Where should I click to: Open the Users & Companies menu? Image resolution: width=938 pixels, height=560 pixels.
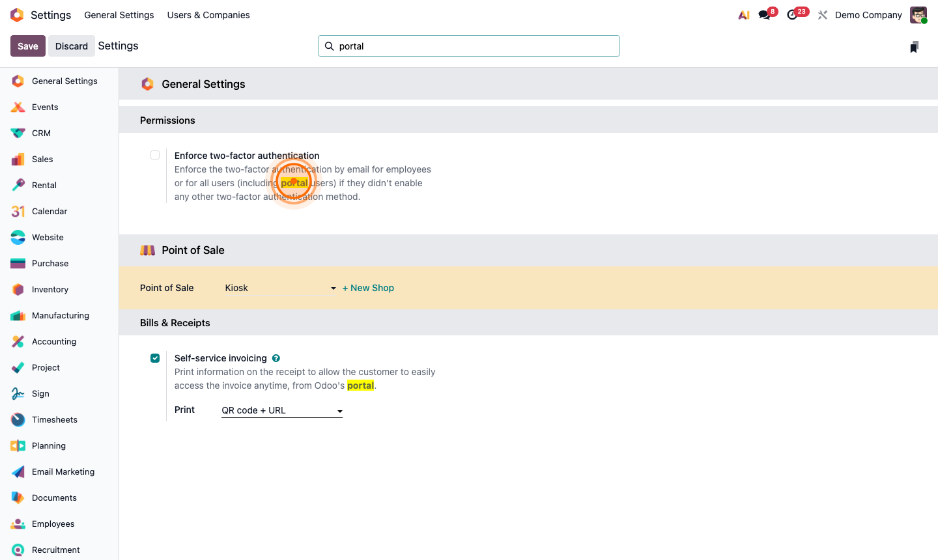point(208,15)
